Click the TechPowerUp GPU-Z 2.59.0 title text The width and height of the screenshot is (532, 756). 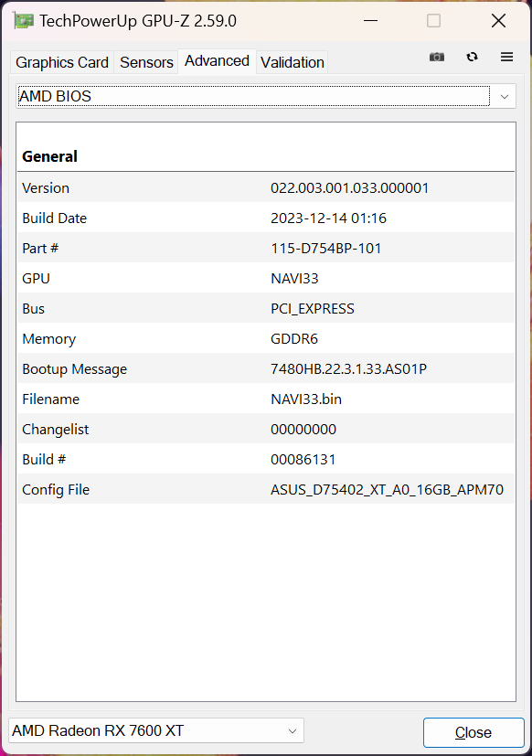(138, 21)
